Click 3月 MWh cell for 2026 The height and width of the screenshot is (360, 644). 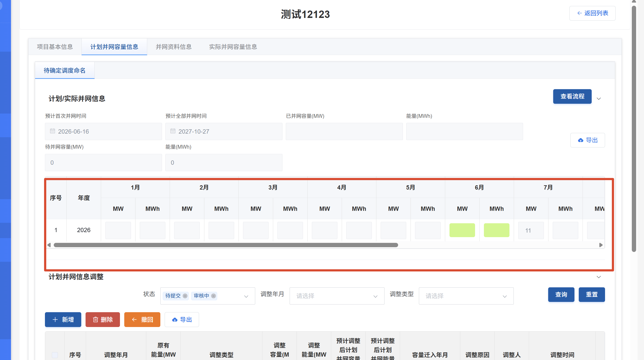pos(290,230)
